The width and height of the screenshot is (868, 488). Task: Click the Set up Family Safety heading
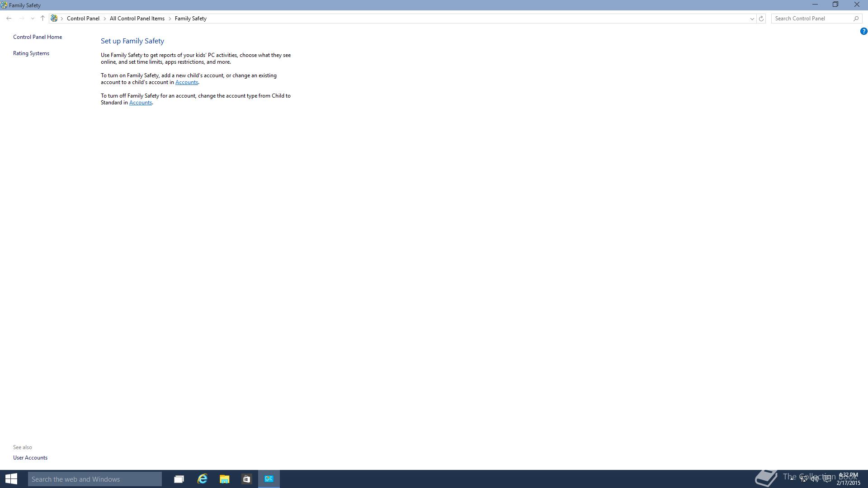pyautogui.click(x=132, y=41)
